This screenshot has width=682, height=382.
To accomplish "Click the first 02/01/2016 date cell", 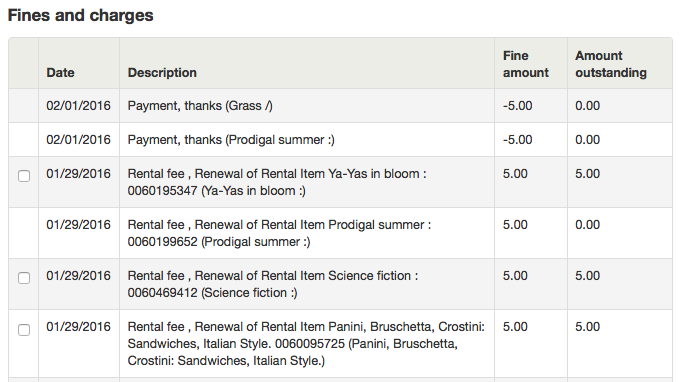I will pos(79,106).
